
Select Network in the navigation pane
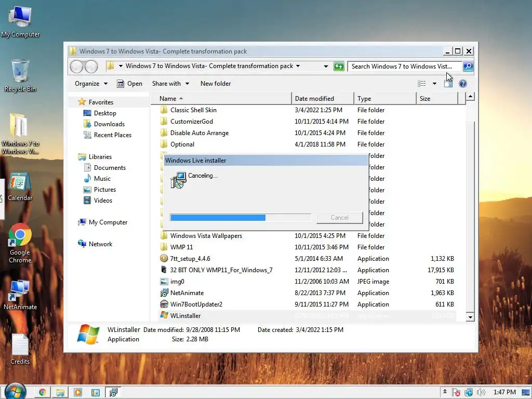pyautogui.click(x=95, y=244)
